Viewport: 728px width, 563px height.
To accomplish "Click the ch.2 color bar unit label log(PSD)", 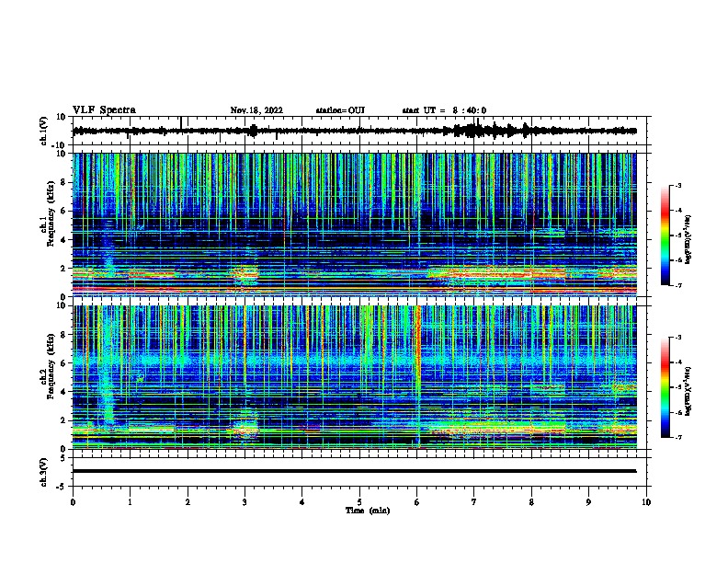I will coord(688,391).
